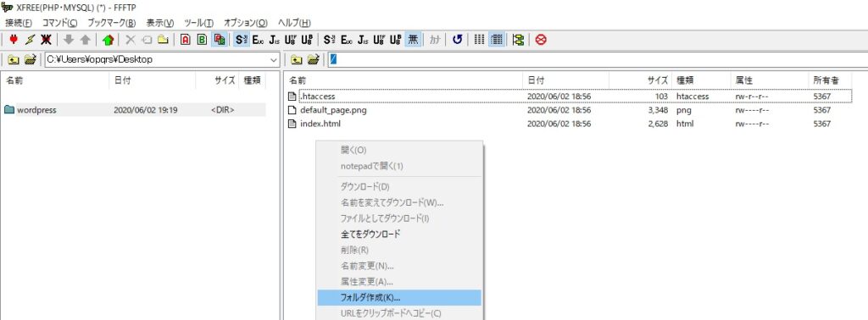The height and width of the screenshot is (320, 868).
Task: Click the Download down-arrow toolbar icon
Action: [69, 40]
